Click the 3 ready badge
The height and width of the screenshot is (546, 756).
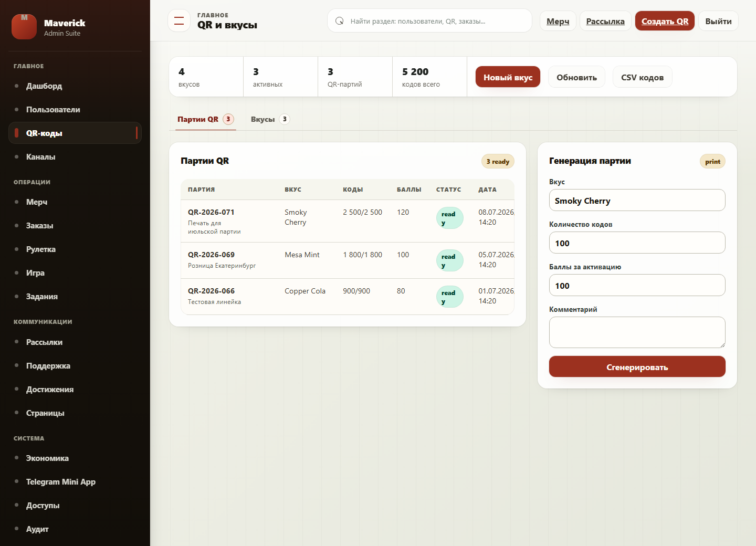pyautogui.click(x=498, y=161)
